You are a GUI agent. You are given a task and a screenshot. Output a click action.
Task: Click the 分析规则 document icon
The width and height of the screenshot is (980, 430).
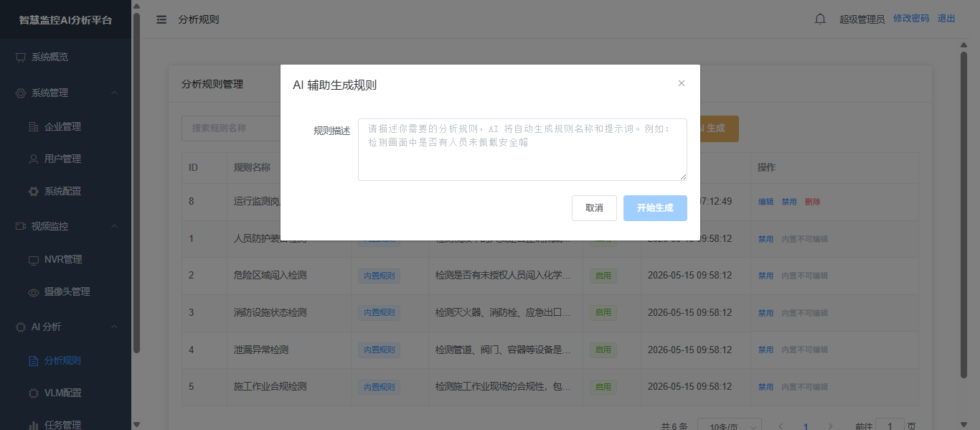click(34, 361)
